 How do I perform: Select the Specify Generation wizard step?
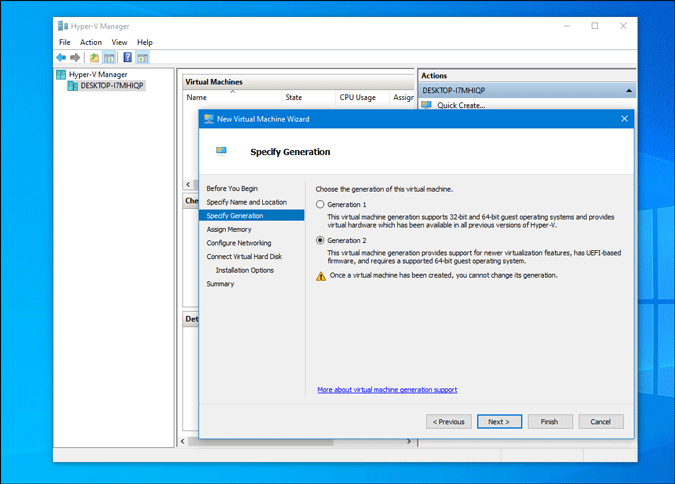[x=251, y=215]
